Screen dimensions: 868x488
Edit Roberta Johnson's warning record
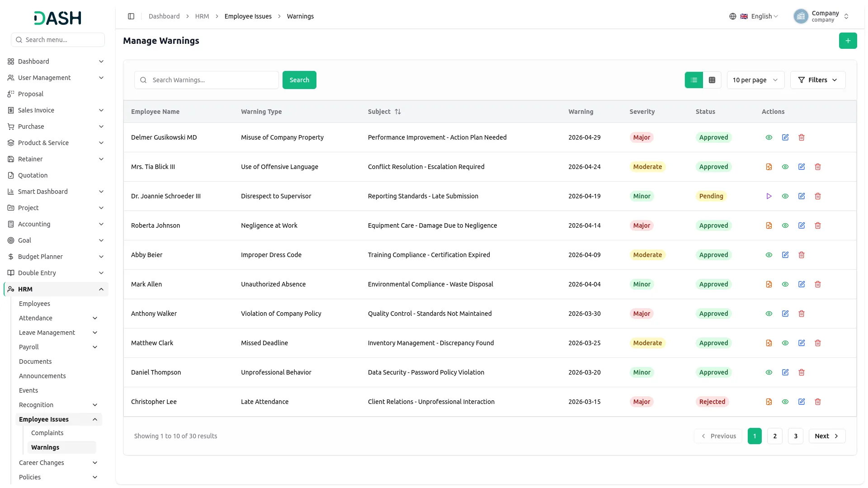802,225
